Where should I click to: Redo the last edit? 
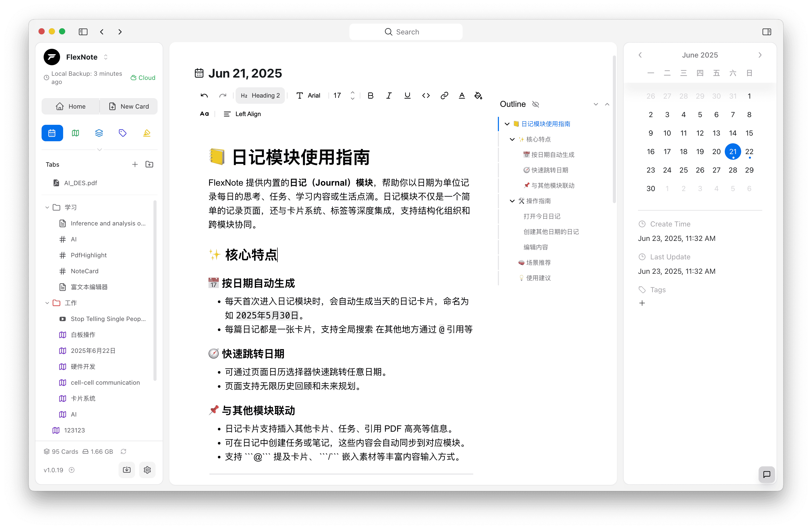click(223, 96)
